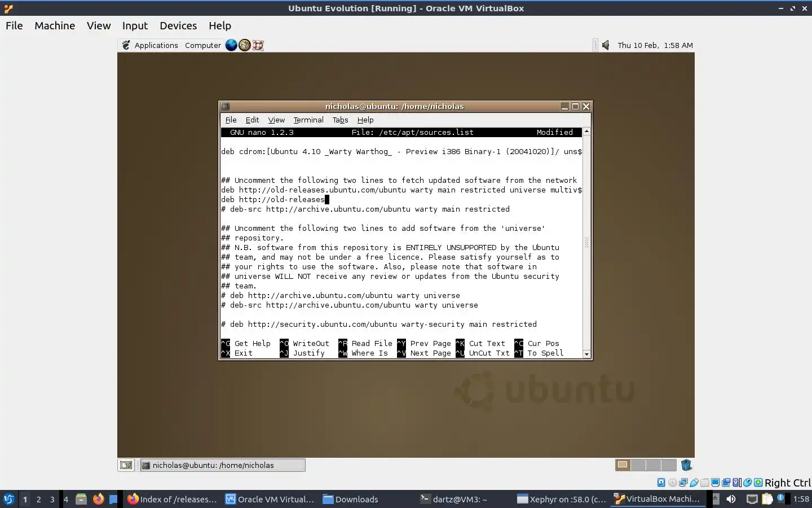Click the GNOME foot icon beside Applications
812x508 pixels.
tap(126, 45)
